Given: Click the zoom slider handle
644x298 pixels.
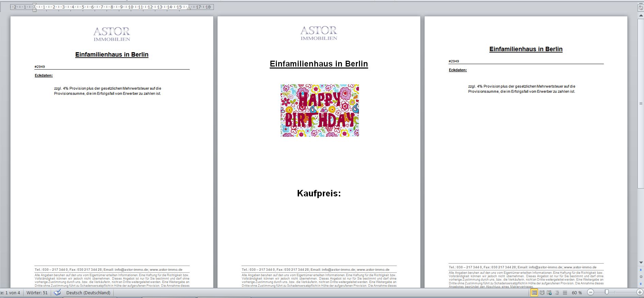Looking at the screenshot, I should 607,293.
